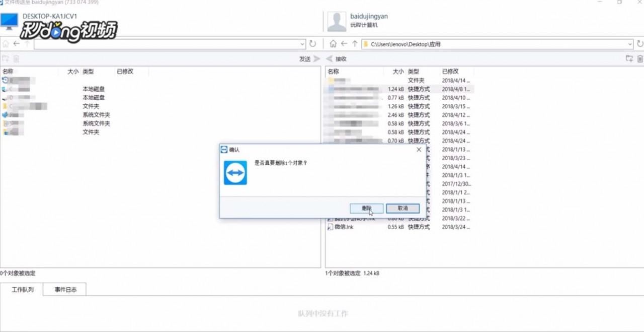The width and height of the screenshot is (644, 332).
Task: Click the back arrow on the remote panel
Action: [x=343, y=44]
